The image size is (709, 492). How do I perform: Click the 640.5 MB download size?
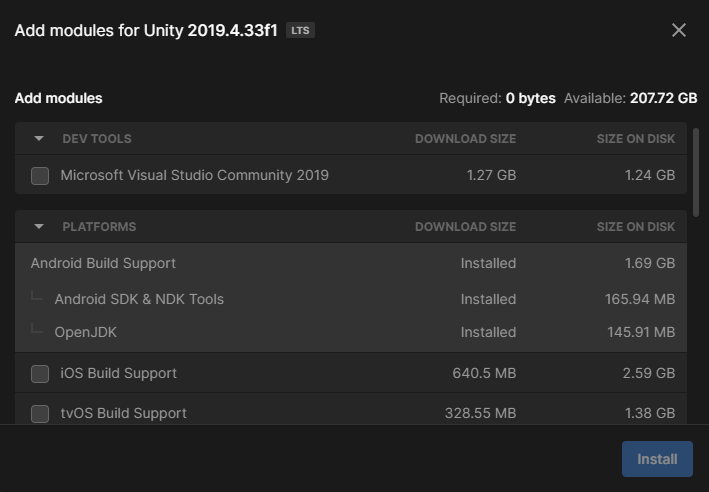pyautogui.click(x=484, y=373)
